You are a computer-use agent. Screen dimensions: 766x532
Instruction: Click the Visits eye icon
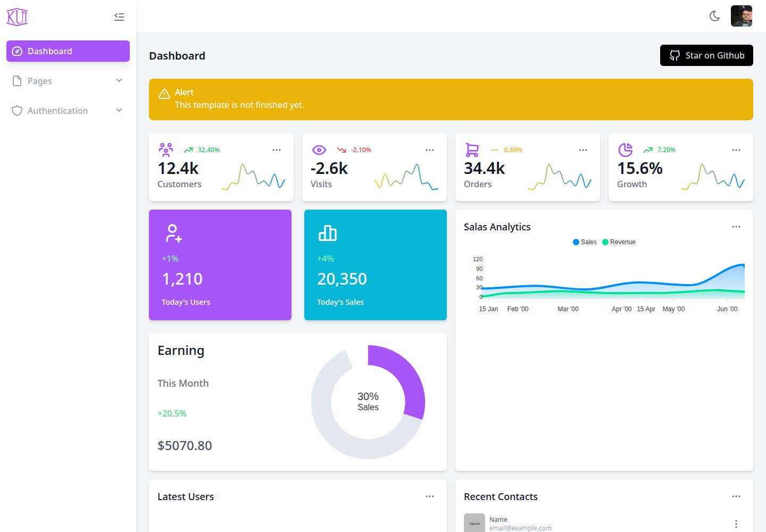pyautogui.click(x=319, y=150)
